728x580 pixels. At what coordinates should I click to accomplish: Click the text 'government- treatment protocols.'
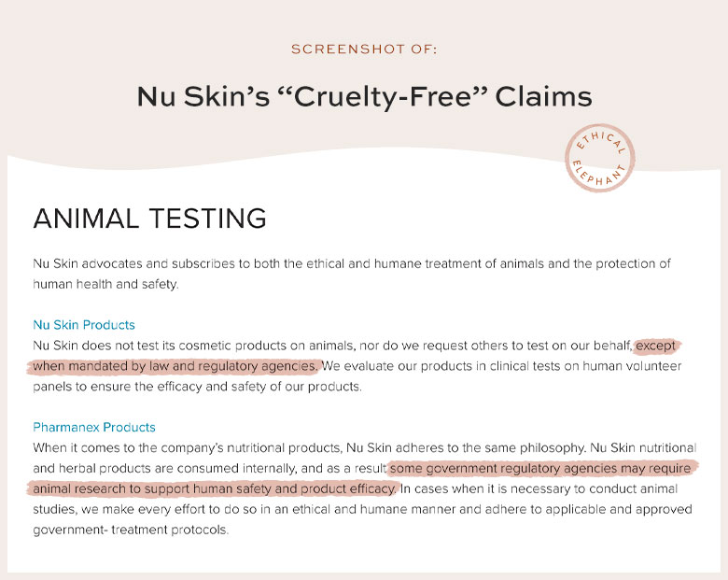[131, 530]
